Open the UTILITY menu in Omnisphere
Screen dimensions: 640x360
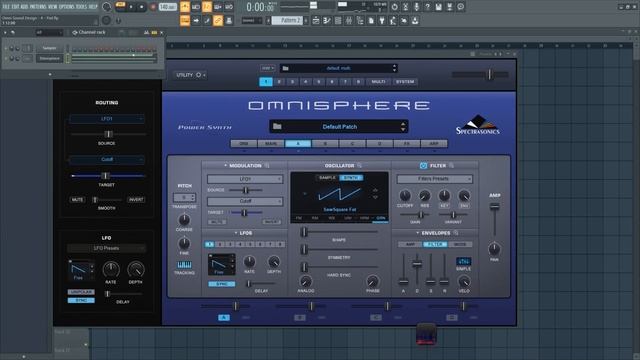coord(190,75)
